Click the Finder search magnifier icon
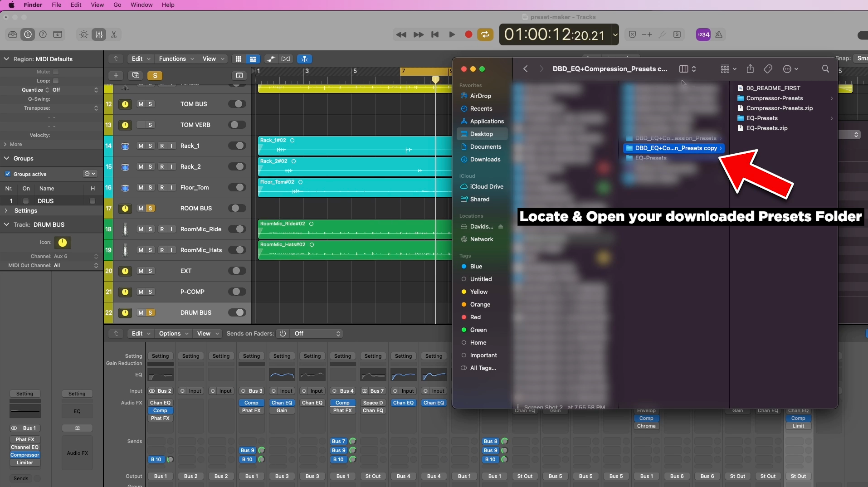The height and width of the screenshot is (487, 868). point(825,69)
